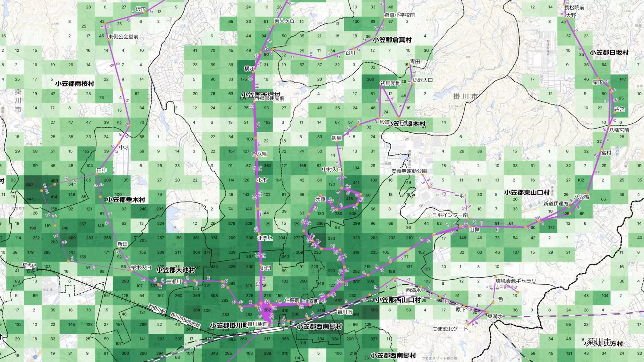Click the 小笠郡雨桜村 village label
The height and width of the screenshot is (362, 644).
[75, 84]
